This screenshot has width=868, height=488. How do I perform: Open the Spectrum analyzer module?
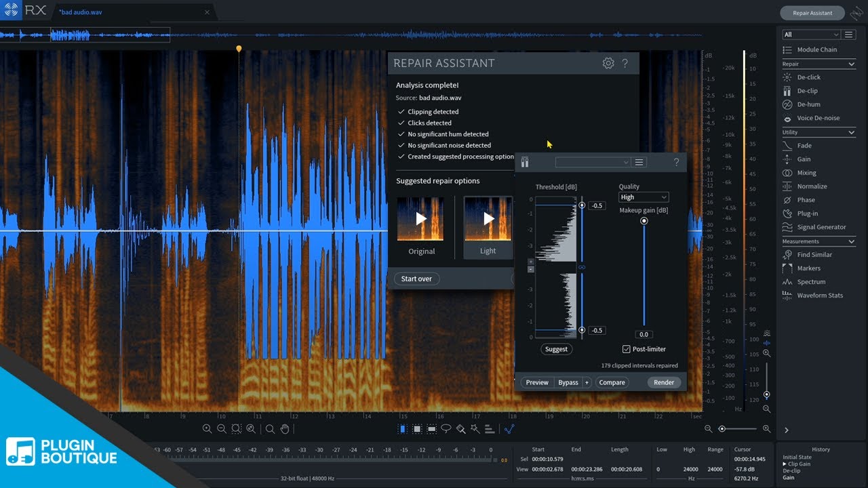(811, 282)
